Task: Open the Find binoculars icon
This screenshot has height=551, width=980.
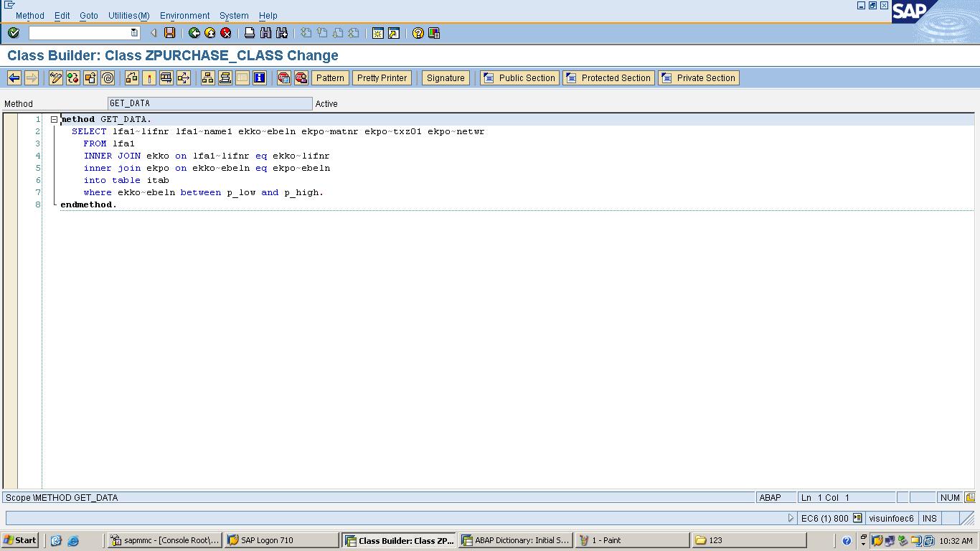Action: (x=265, y=32)
